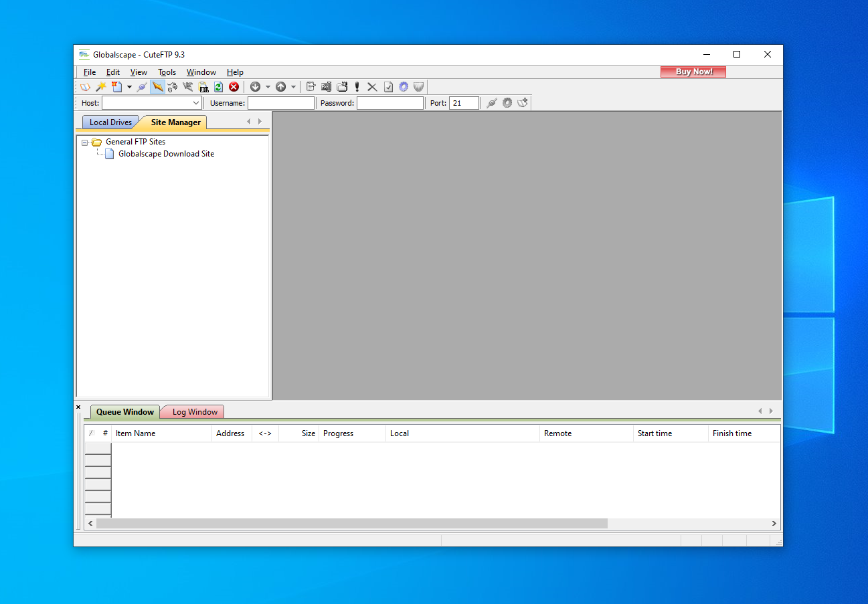
Task: Open the New item dropdown arrow
Action: (128, 86)
